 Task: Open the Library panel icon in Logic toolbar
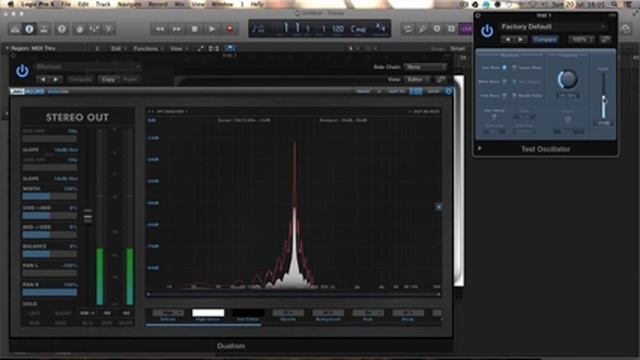pos(15,29)
